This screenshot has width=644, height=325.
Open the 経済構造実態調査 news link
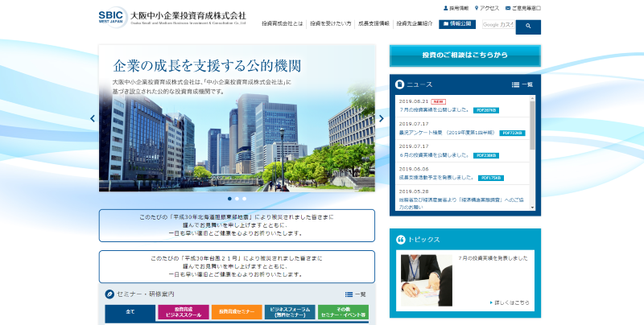(x=461, y=204)
